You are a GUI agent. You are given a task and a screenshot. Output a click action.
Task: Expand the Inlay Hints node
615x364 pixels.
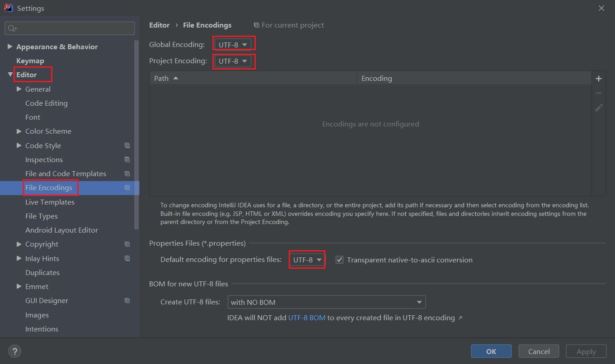[19, 258]
